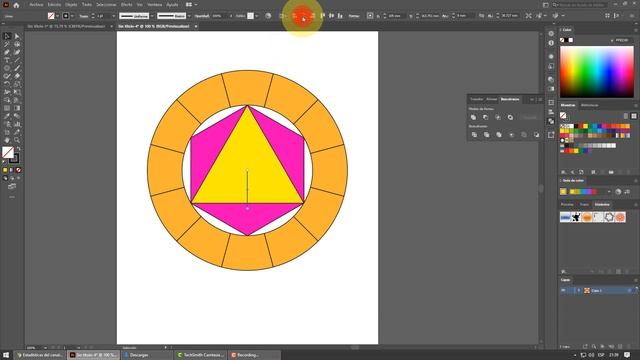Click Intersect shape mode in Pathfinder
This screenshot has height=360, width=640.
(498, 118)
